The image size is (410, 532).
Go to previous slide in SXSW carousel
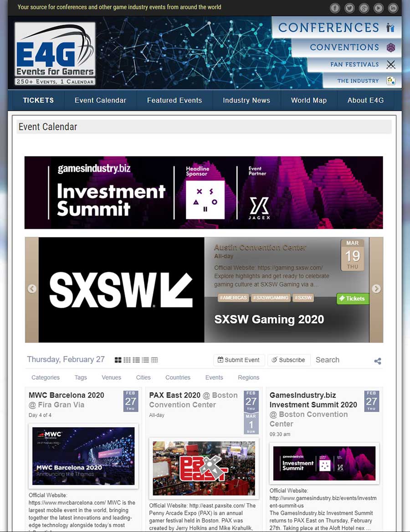point(32,289)
